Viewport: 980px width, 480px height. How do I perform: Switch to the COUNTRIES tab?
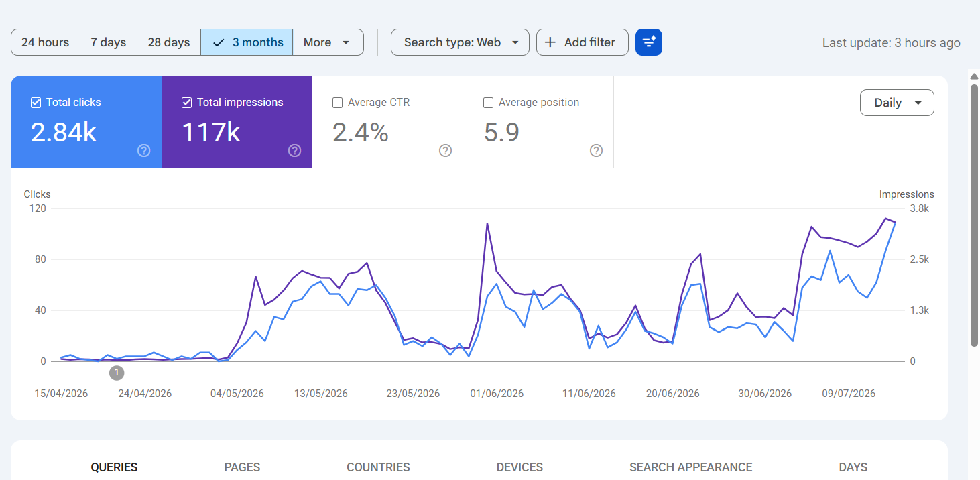378,467
